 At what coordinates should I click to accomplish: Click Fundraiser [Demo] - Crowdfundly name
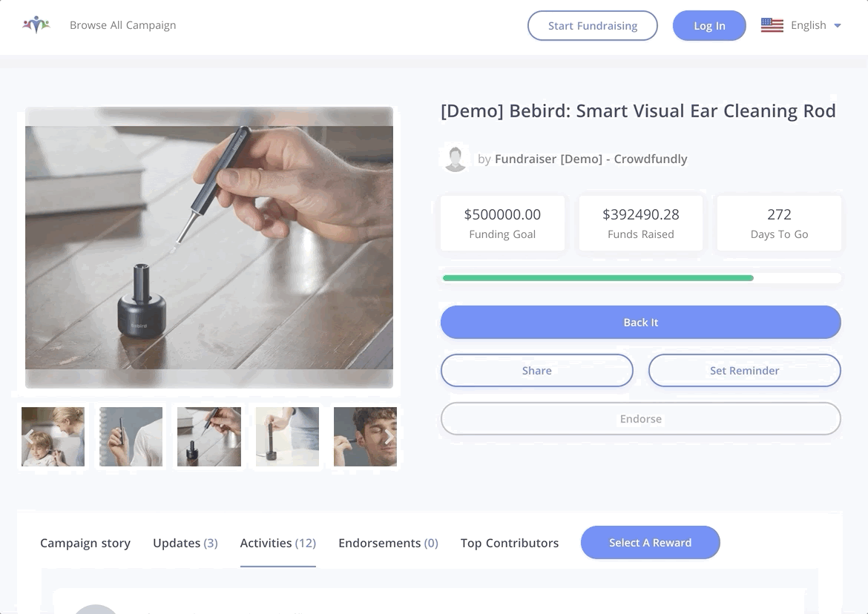(x=591, y=159)
